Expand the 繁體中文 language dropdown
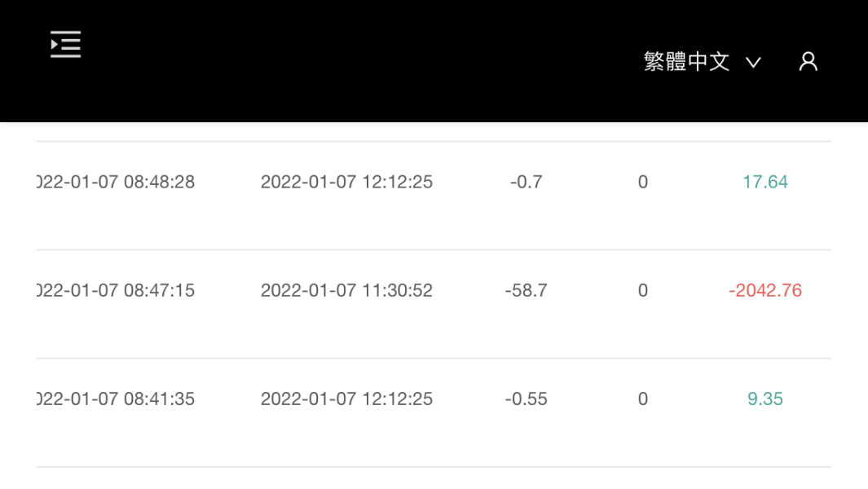This screenshot has height=489, width=868. 703,61
